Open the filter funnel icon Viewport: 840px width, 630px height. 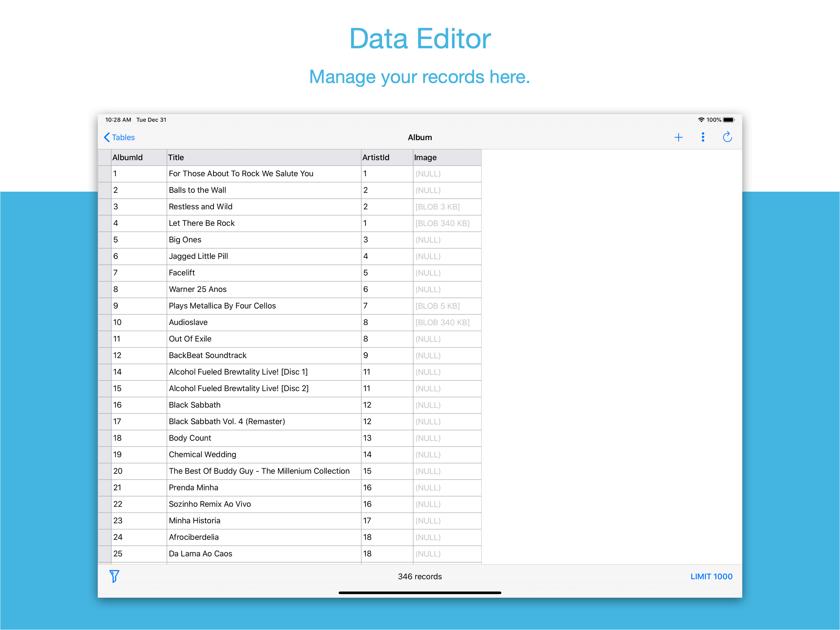(x=114, y=576)
